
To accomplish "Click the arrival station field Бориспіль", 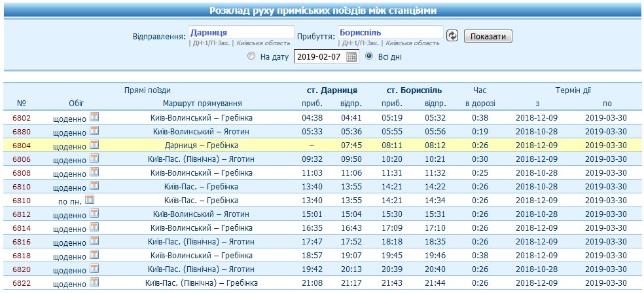I will click(391, 33).
